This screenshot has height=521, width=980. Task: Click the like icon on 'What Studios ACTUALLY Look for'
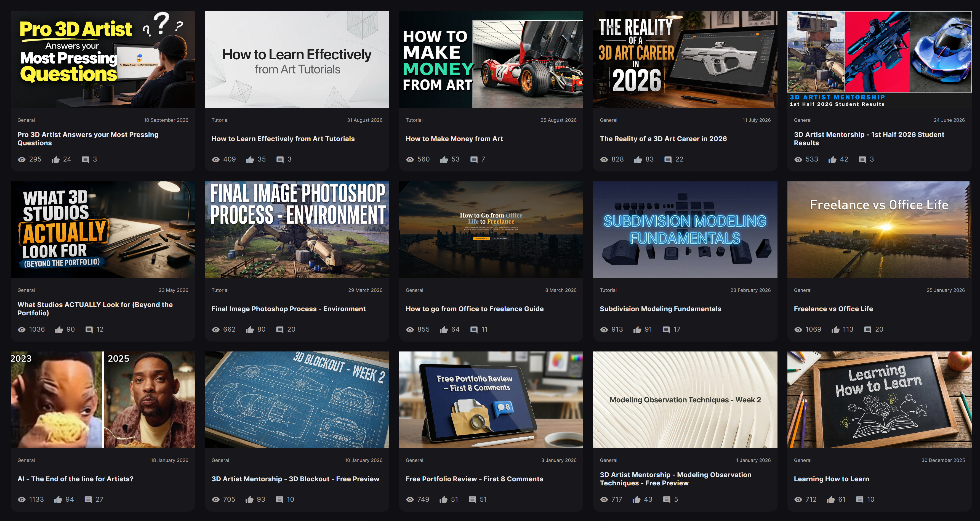tap(59, 330)
